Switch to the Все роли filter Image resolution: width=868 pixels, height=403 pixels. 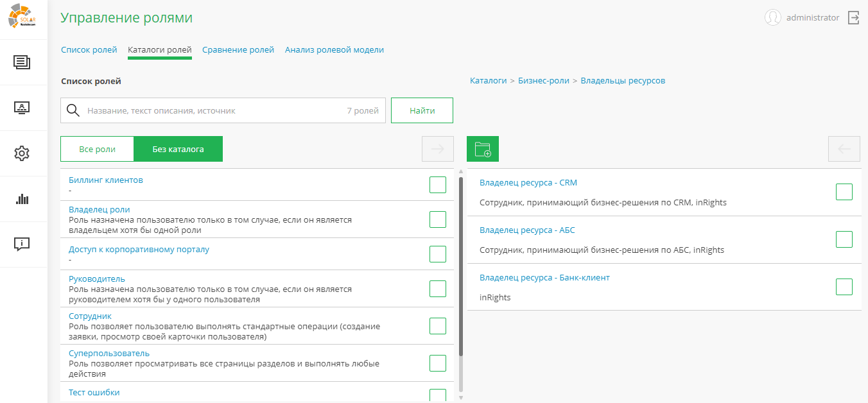click(x=98, y=149)
